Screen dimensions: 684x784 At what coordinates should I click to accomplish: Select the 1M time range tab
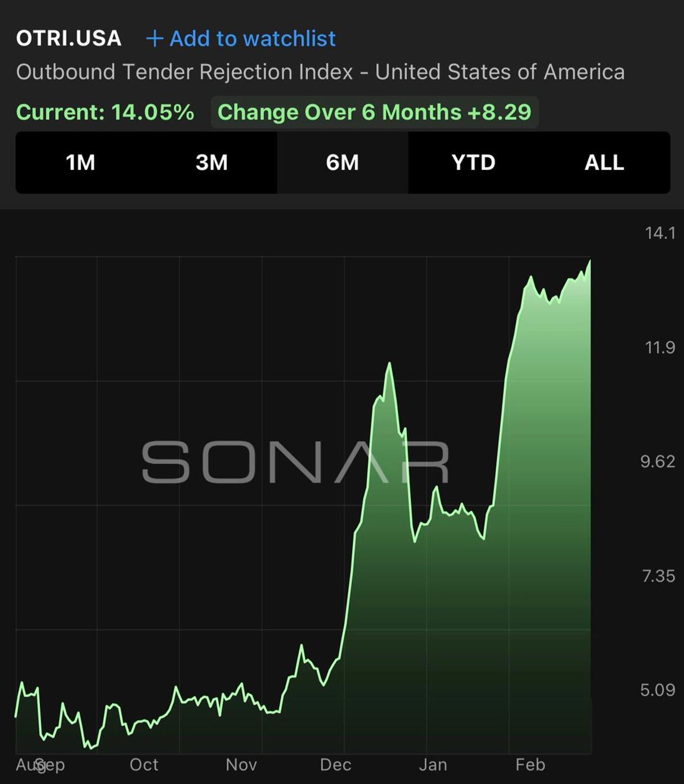pos(80,163)
